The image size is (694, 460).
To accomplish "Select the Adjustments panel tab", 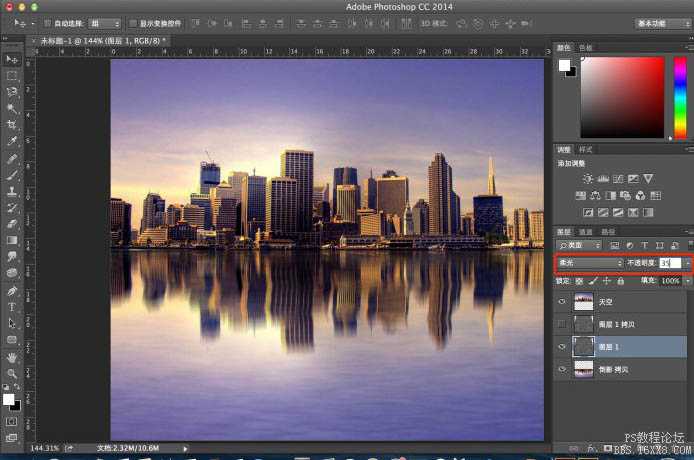I will click(x=564, y=150).
